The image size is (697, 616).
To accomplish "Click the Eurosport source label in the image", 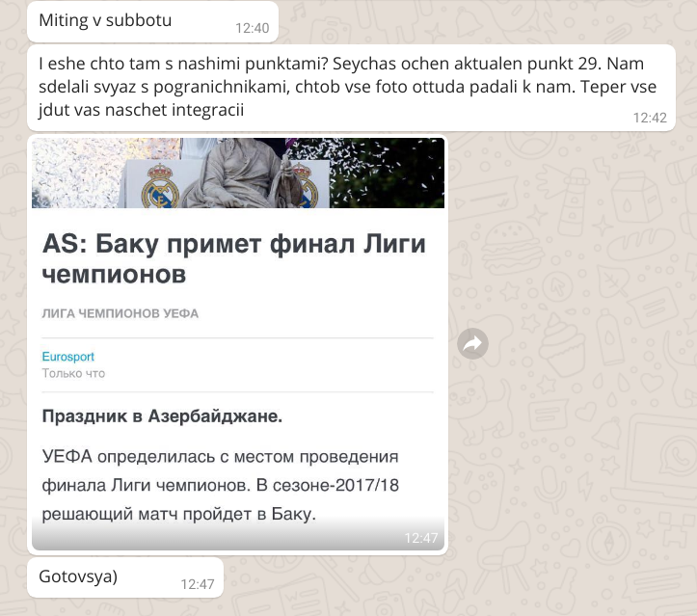I will [x=68, y=357].
